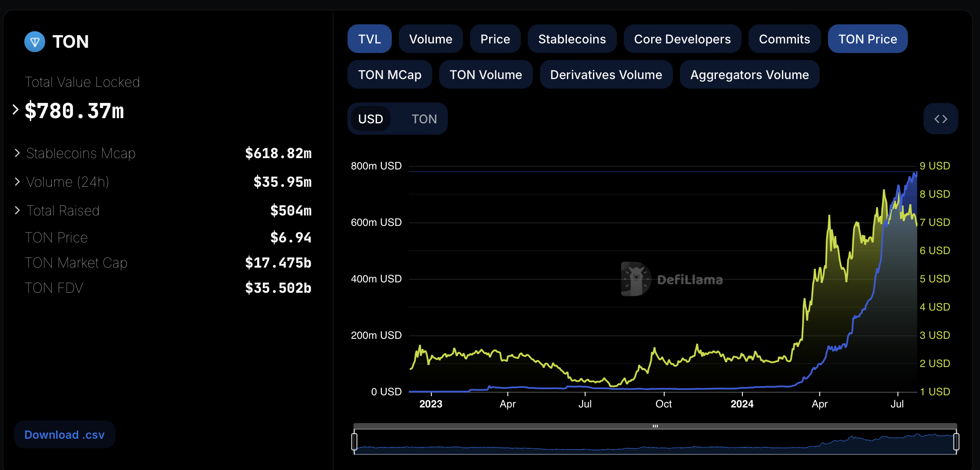Enable the TON Volume series
Viewport: 980px width, 470px height.
coord(486,75)
